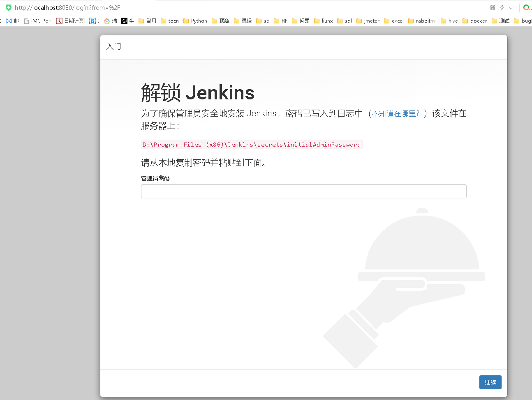Click the lightning bolt speed mode icon
Screen dimensions: 532x400
click(502, 8)
